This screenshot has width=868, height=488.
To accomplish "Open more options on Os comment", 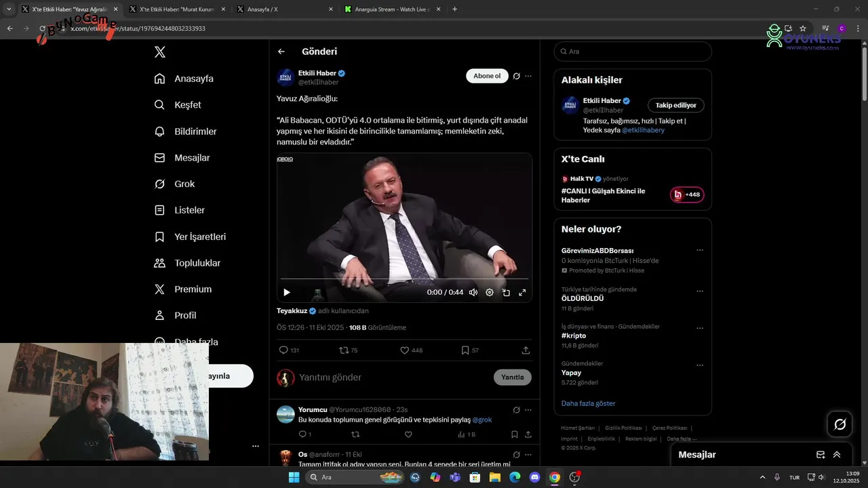I will 528,455.
